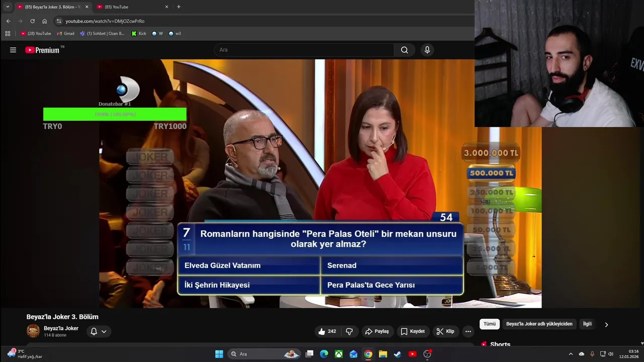Open the (28) YouTube bookmark
The width and height of the screenshot is (644, 362).
coord(36,34)
